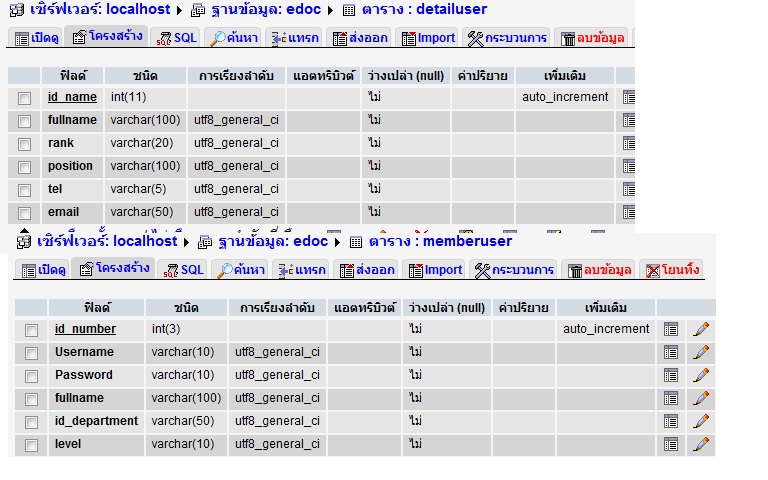Image resolution: width=768 pixels, height=480 pixels.
Task: Click browse icon in the position row
Action: click(629, 166)
